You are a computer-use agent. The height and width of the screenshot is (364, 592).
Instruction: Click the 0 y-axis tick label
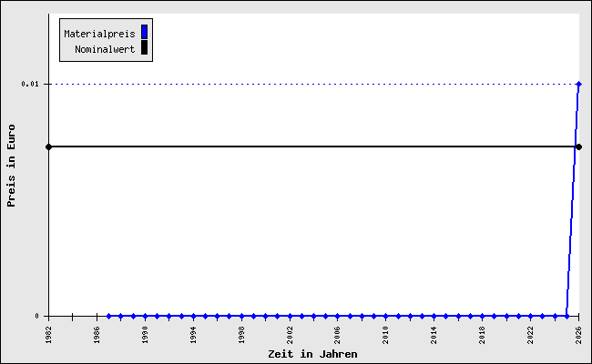pos(37,316)
